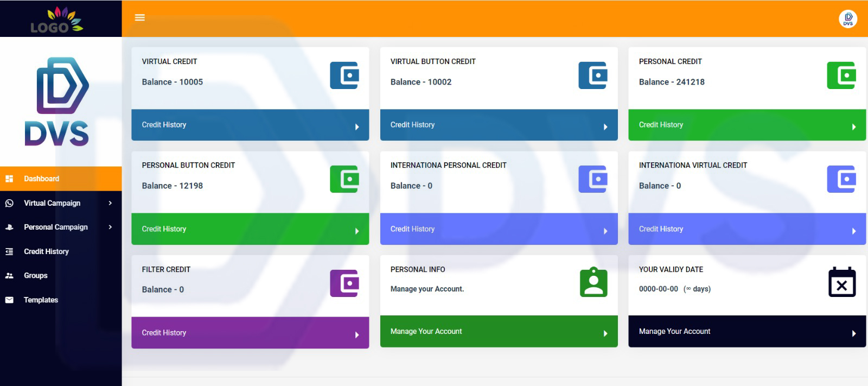The height and width of the screenshot is (386, 868).
Task: Click the Filter Credit purple wallet icon
Action: [x=344, y=283]
